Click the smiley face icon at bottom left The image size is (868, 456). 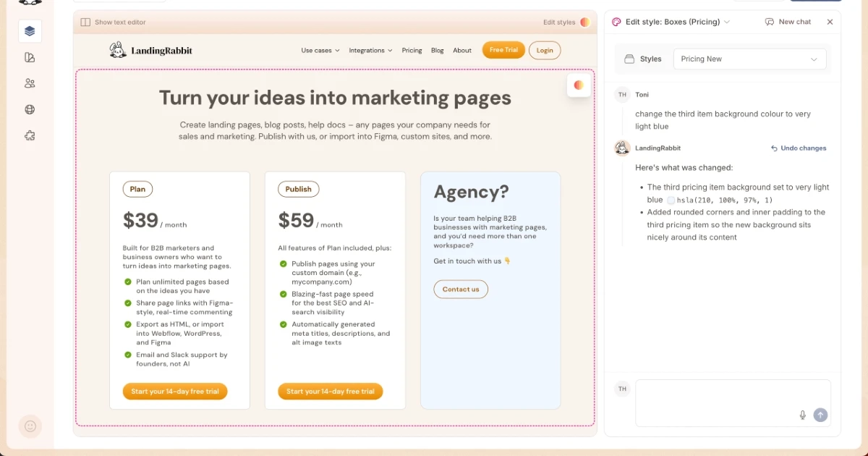tap(30, 426)
